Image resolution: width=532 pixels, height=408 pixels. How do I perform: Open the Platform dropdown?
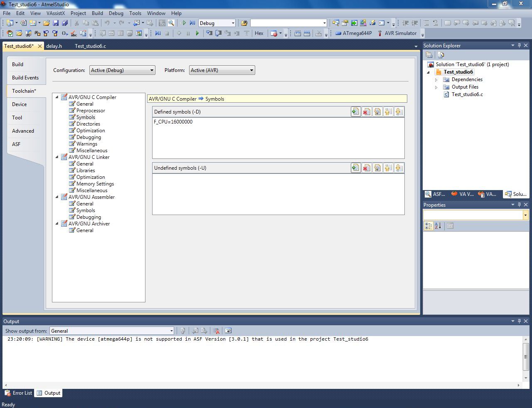222,70
